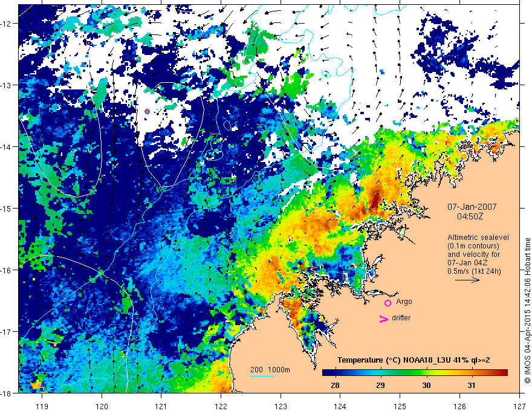
Task: Select the Argo float marker on the map
Action: pyautogui.click(x=147, y=111)
